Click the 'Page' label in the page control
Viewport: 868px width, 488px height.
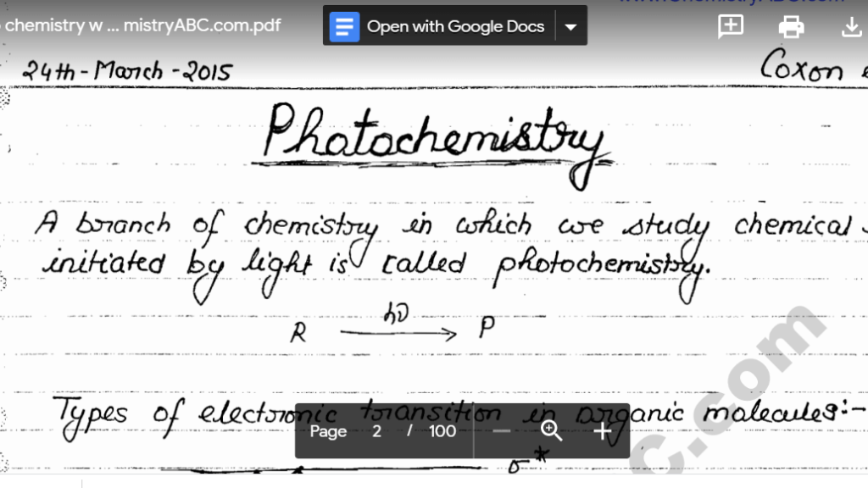328,431
